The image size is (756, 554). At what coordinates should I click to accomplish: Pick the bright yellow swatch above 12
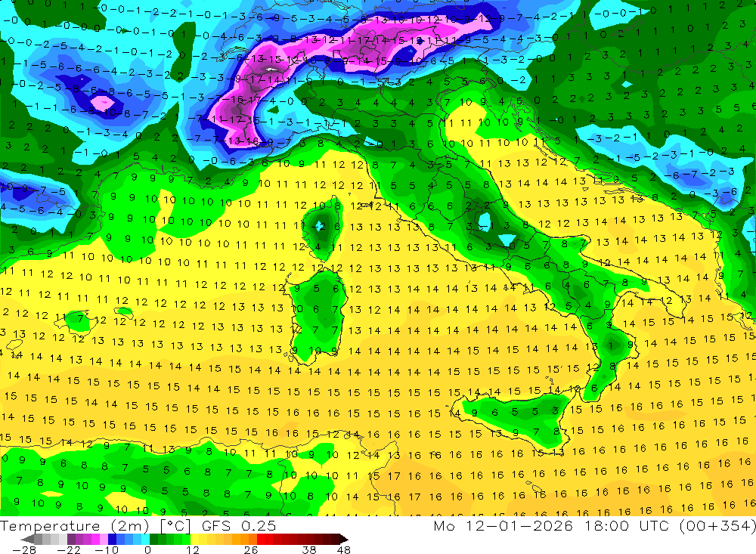(x=195, y=539)
